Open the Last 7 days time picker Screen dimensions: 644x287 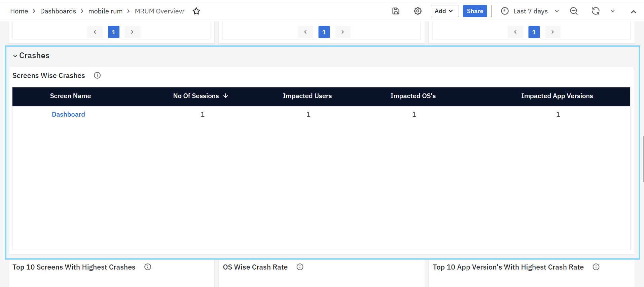530,11
